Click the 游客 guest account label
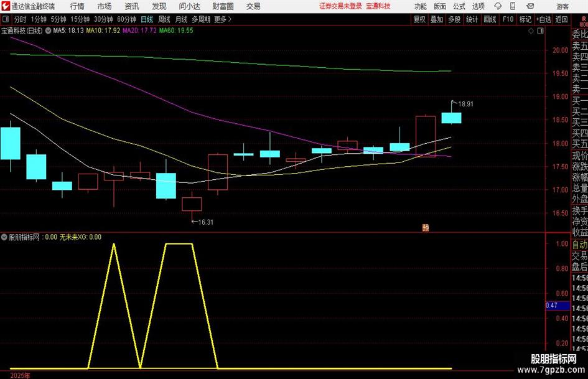Viewport: 588px width, 379px height. coord(562,6)
